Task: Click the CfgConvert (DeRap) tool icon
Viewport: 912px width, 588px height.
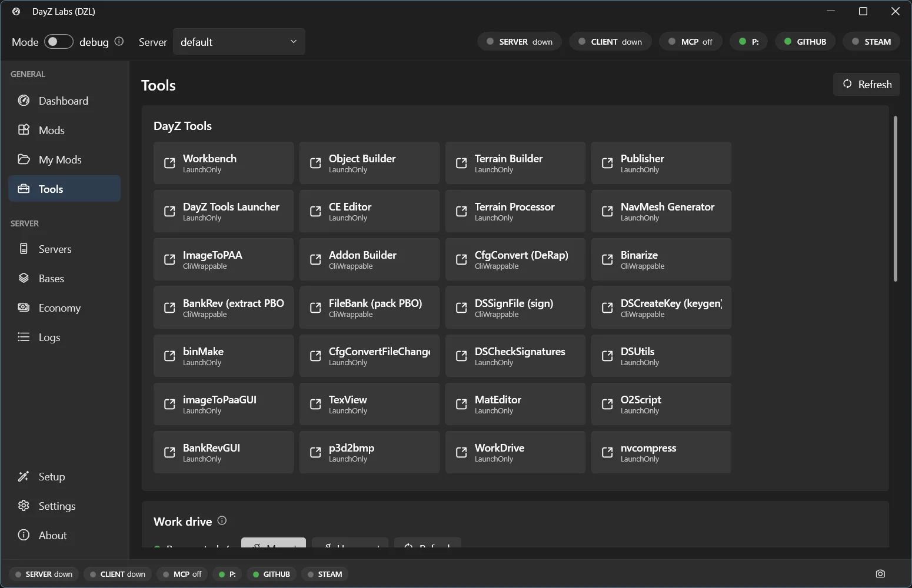Action: tap(461, 259)
